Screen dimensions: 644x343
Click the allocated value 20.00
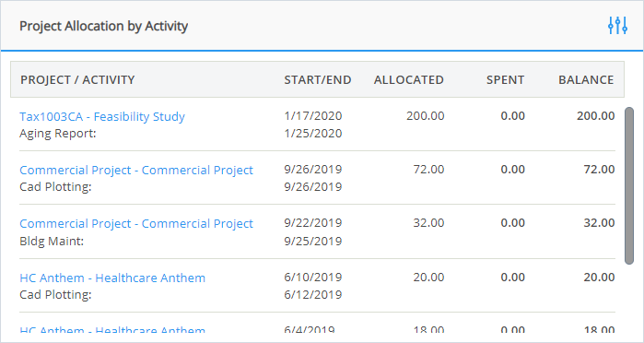428,278
